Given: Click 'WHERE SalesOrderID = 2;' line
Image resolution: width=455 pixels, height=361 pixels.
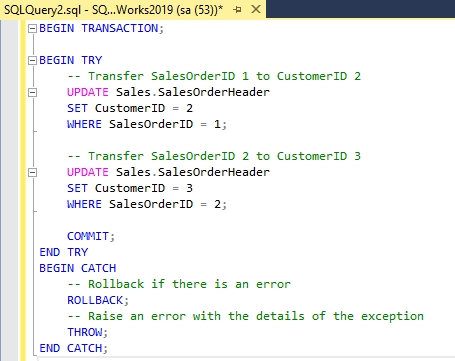Looking at the screenshot, I should point(147,204).
